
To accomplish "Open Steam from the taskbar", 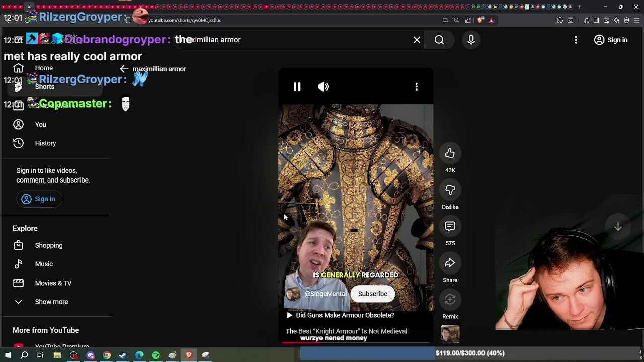I will coord(123,355).
